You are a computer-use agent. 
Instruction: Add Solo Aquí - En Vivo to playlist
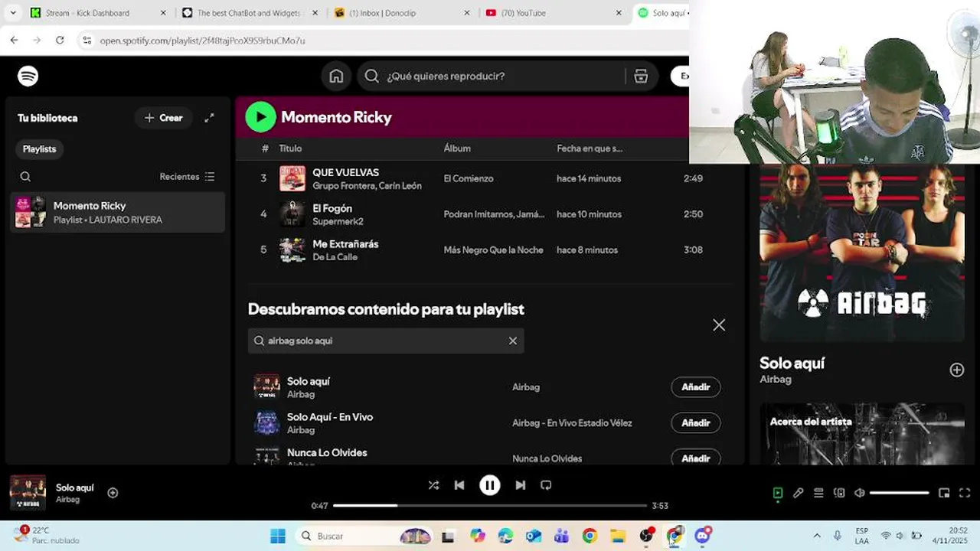tap(695, 422)
